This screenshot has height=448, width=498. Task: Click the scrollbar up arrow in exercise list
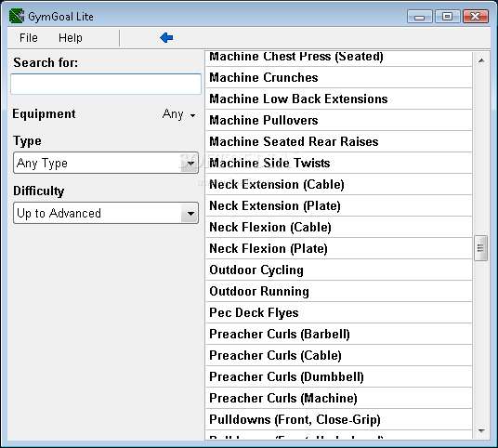click(x=481, y=60)
